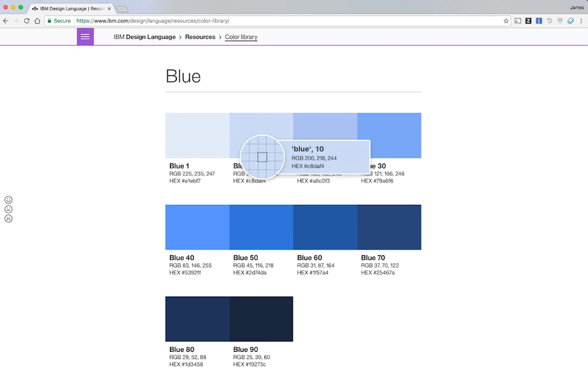Click the Blue 80 label
Viewport: 588px width, 368px height.
point(181,349)
